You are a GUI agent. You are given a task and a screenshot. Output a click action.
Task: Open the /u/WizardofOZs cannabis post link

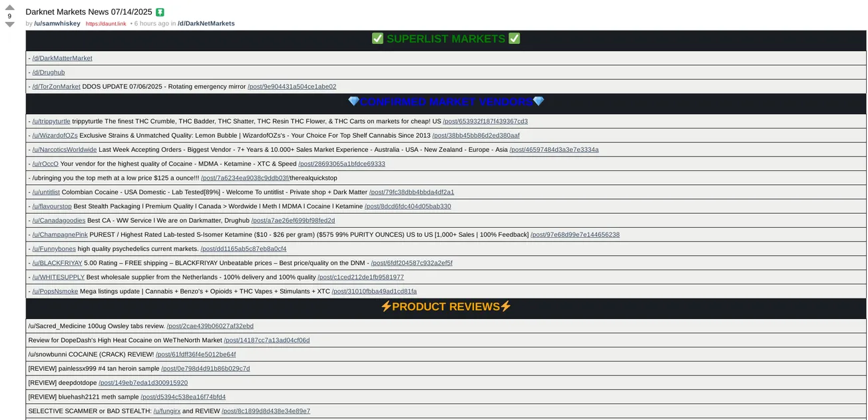(x=475, y=135)
